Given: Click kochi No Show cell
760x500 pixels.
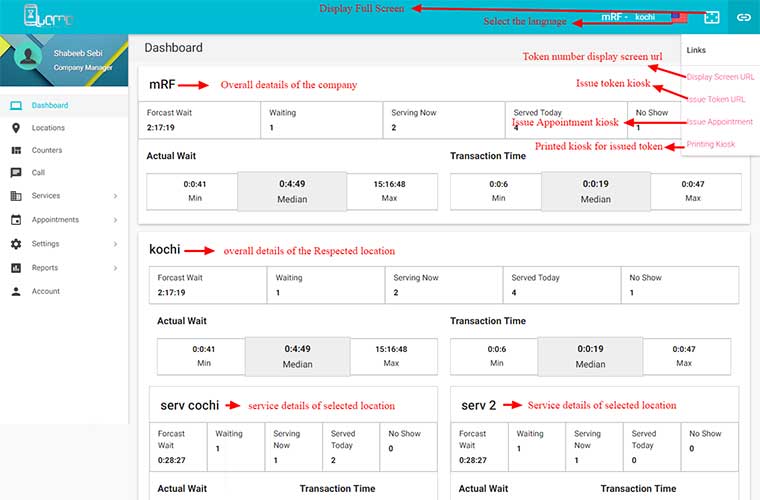Looking at the screenshot, I should tap(680, 285).
